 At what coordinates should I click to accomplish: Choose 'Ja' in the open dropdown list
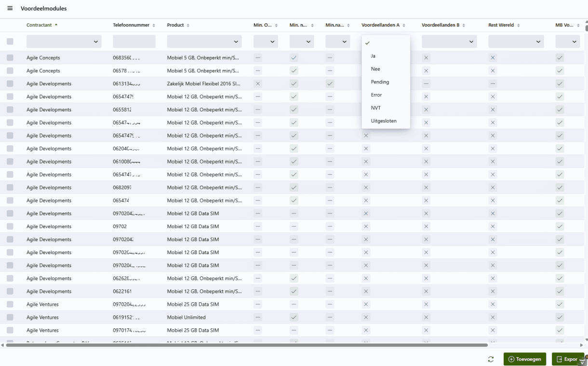click(x=374, y=56)
